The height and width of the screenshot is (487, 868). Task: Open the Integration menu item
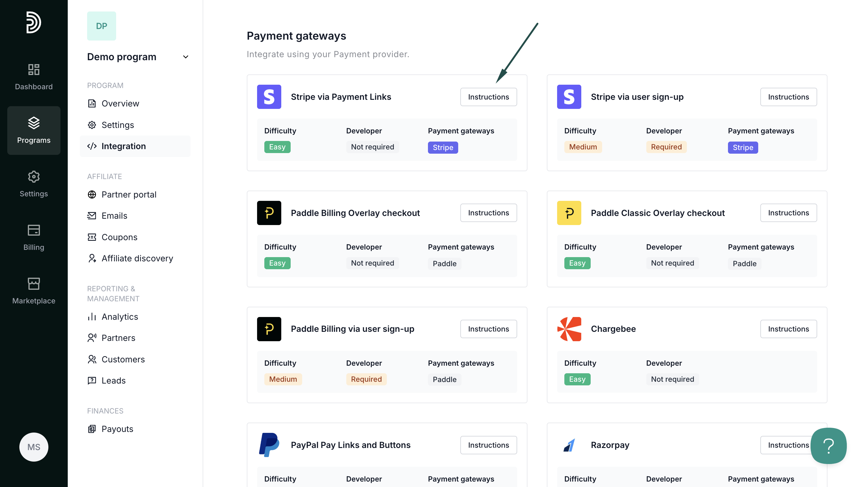click(123, 146)
